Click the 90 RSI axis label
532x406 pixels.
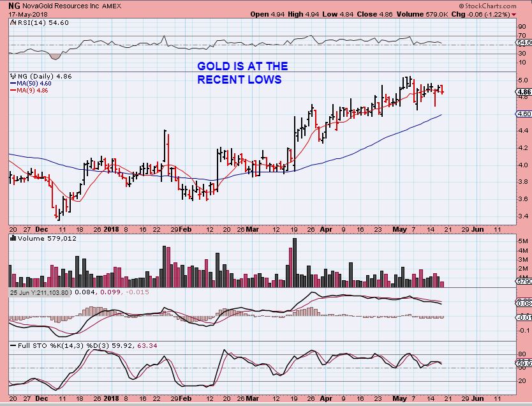pos(522,26)
